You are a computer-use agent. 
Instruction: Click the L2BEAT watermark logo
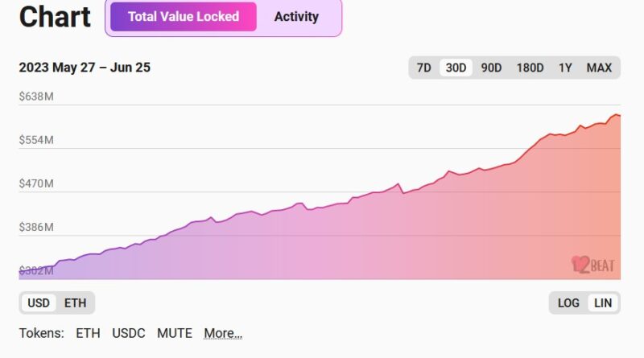pyautogui.click(x=593, y=264)
